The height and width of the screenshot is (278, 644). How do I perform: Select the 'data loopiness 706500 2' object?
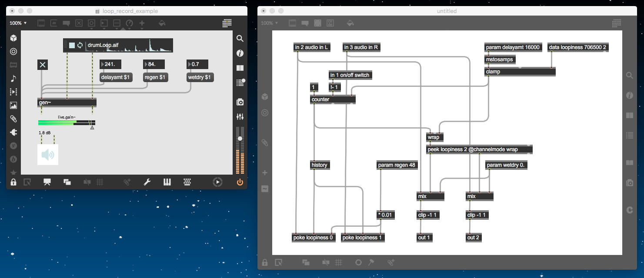click(x=578, y=47)
